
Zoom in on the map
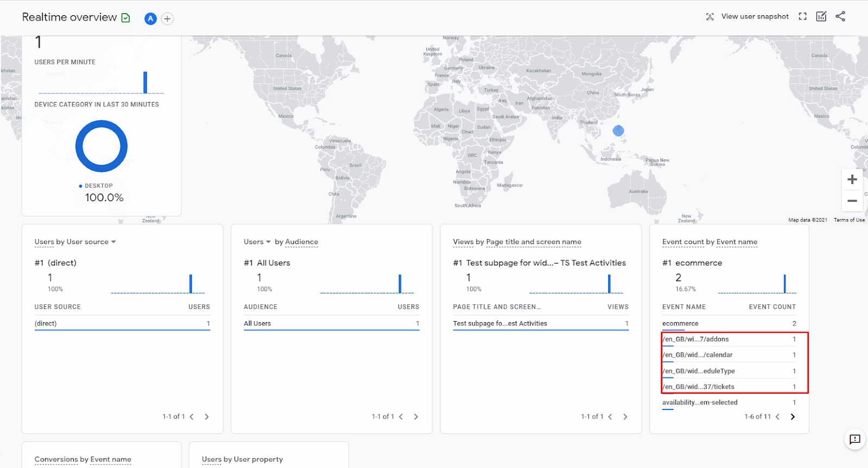[x=852, y=179]
